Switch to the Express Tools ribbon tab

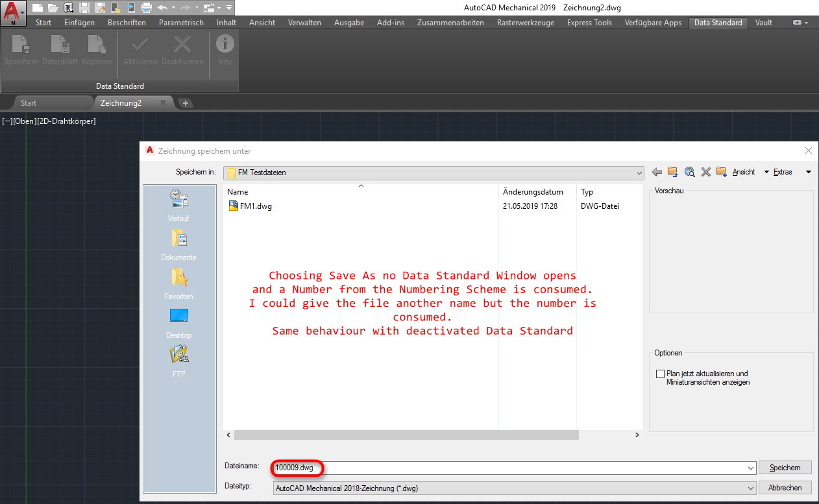coord(589,22)
